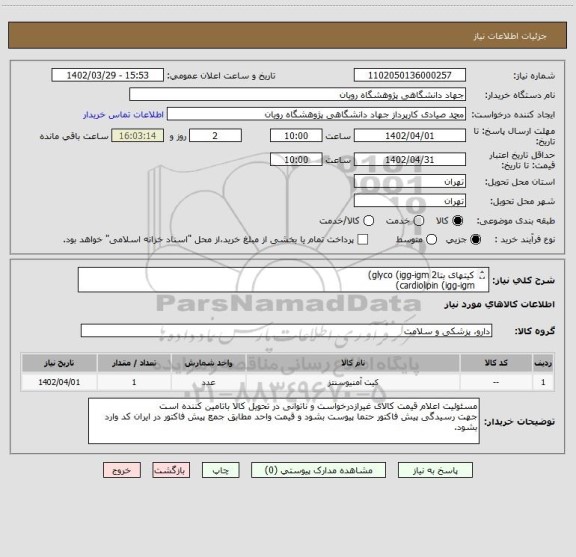Click the اطلاعات کالاهای مورد نیاز section heading
This screenshot has height=557, width=576.
(500, 305)
